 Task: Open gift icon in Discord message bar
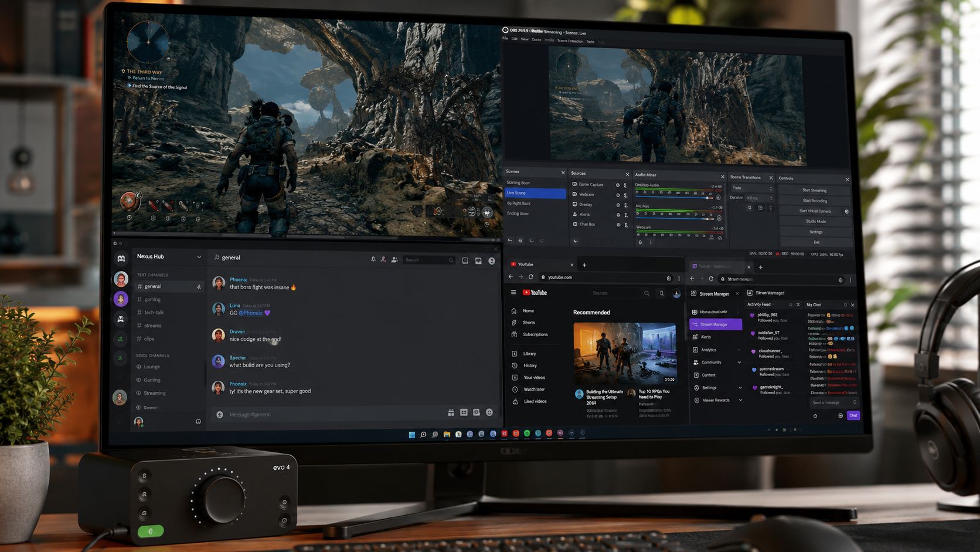pos(451,412)
